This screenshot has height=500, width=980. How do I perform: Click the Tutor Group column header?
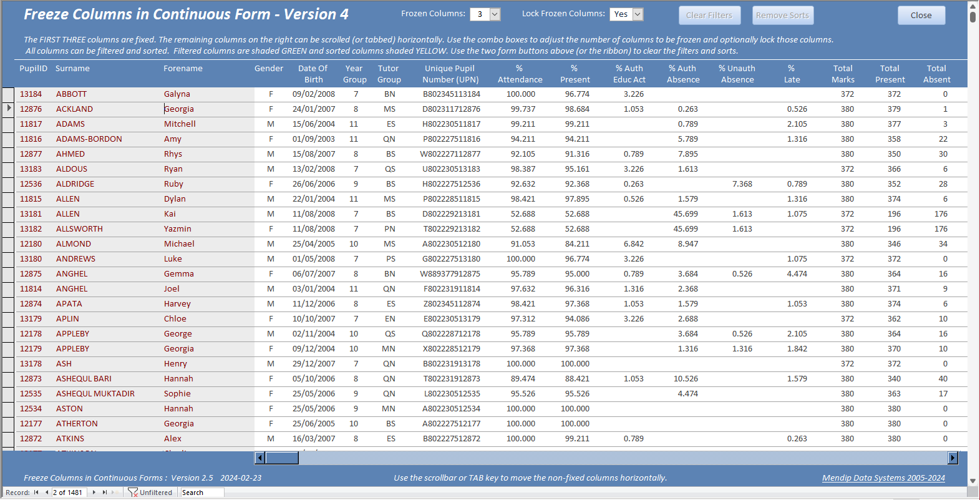pos(389,74)
